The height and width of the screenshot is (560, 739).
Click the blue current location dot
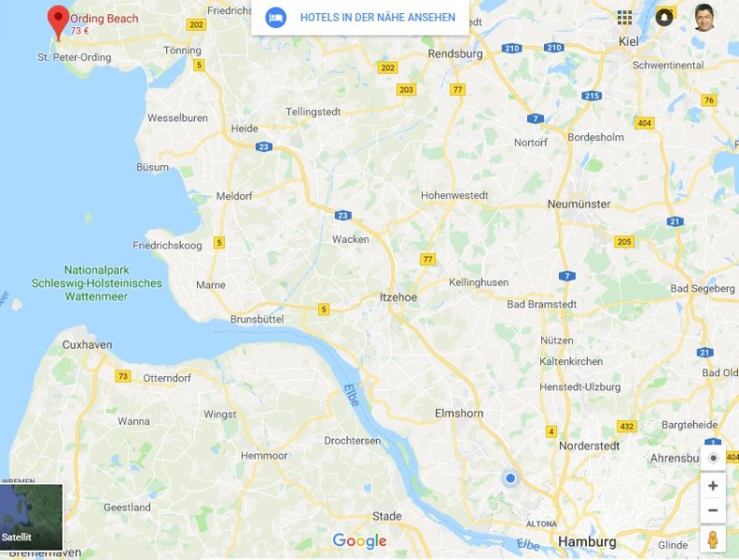point(510,479)
